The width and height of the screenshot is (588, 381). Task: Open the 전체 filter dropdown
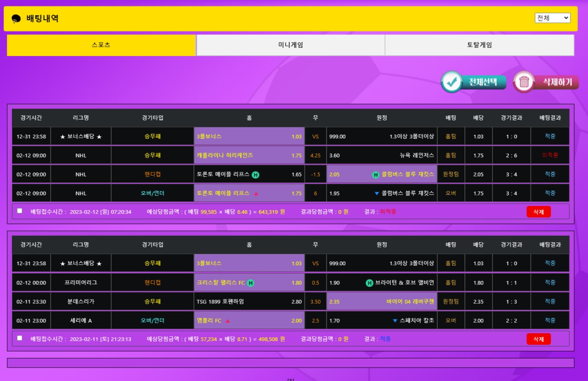[x=552, y=18]
